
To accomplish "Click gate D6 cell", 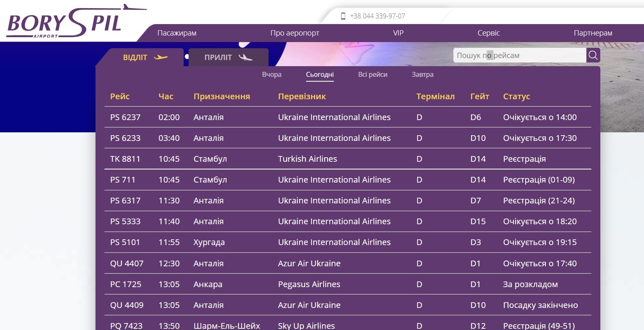I will click(x=475, y=117).
